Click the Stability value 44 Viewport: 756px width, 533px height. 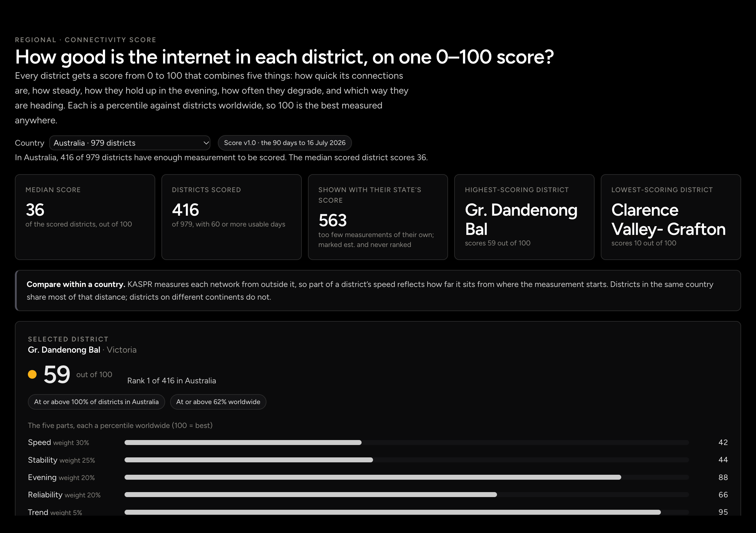(723, 460)
